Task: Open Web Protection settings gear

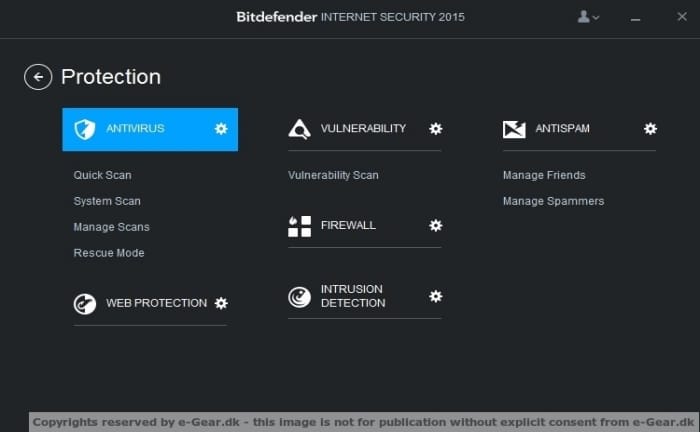Action: pyautogui.click(x=221, y=303)
